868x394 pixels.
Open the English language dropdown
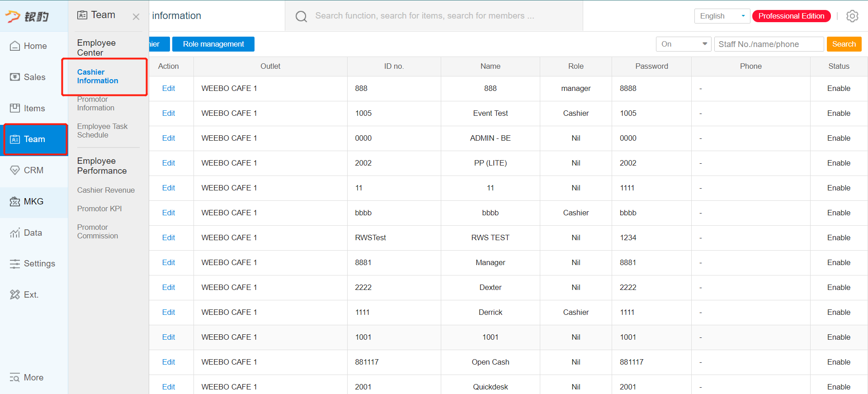pos(722,16)
